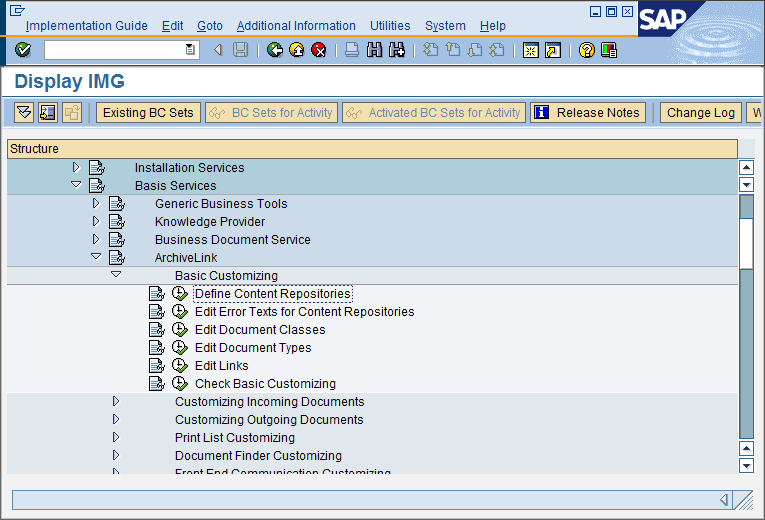Execute the Define Content Repositories activity icon
Image resolution: width=765 pixels, height=520 pixels.
(x=179, y=294)
